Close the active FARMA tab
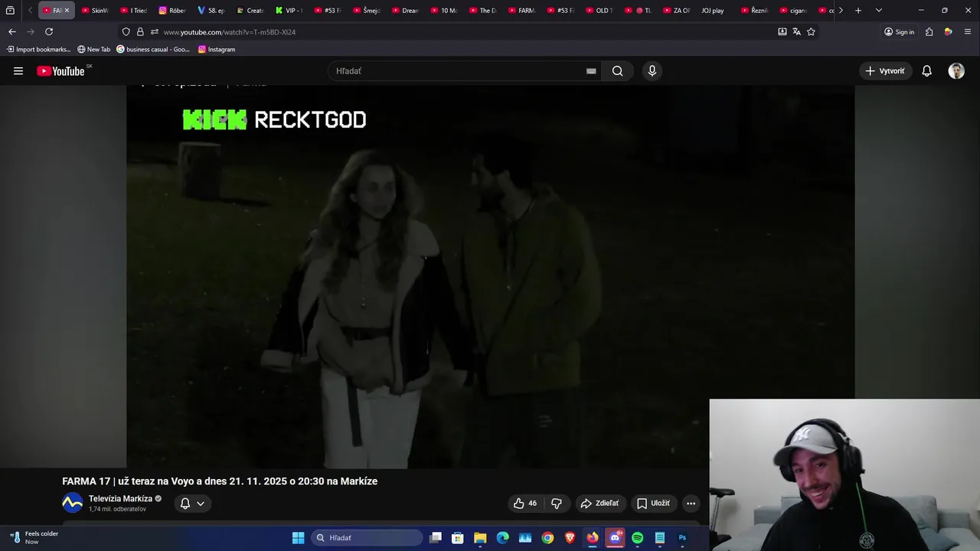The width and height of the screenshot is (980, 551). (x=67, y=11)
